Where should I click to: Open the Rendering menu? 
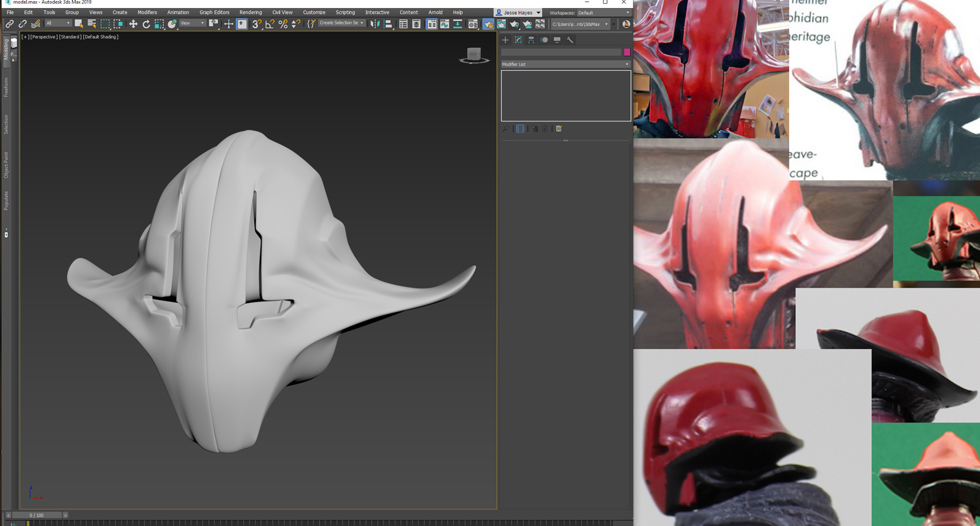(251, 12)
